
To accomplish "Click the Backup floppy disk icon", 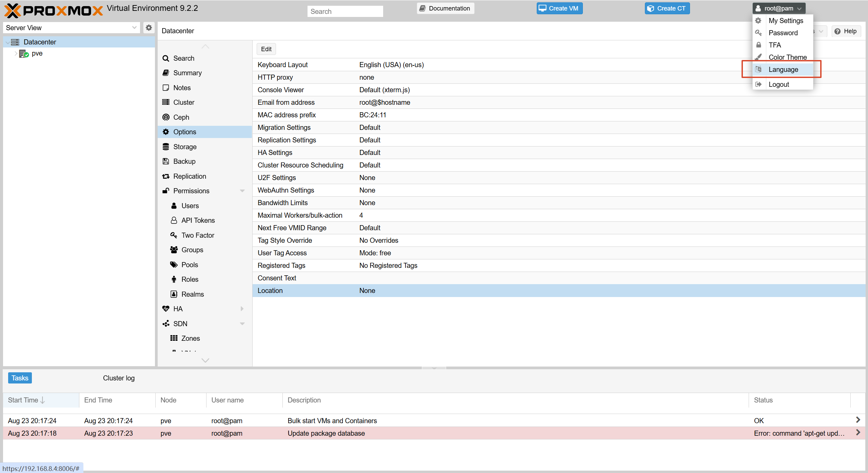I will [x=166, y=161].
